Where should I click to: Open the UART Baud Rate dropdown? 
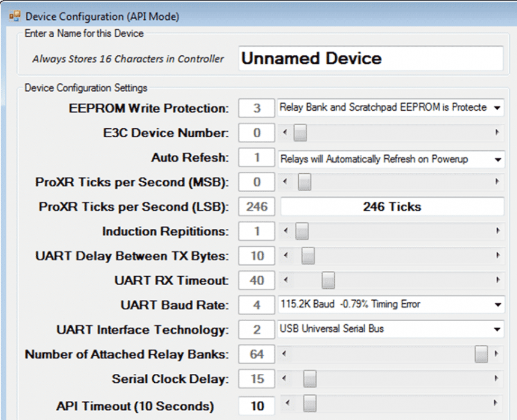[x=497, y=305]
